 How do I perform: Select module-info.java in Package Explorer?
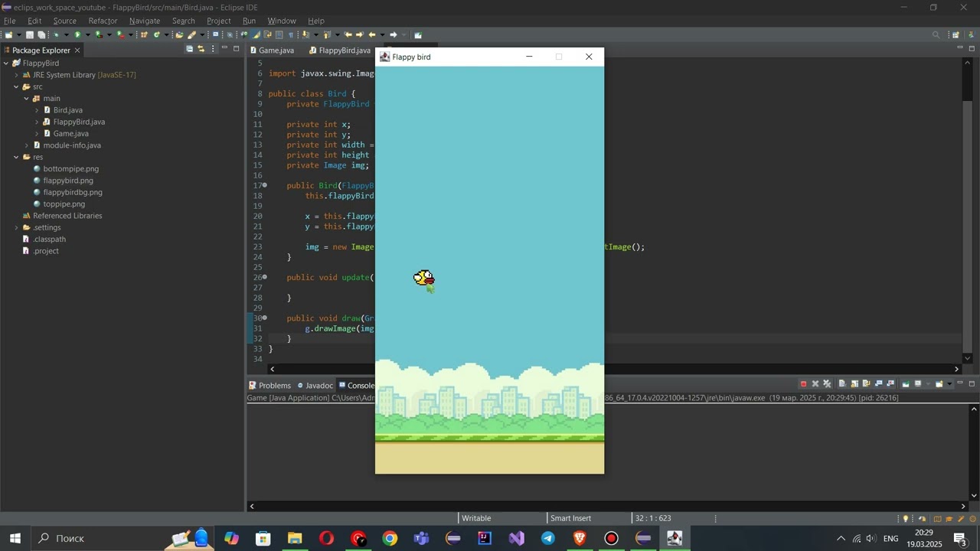[72, 145]
